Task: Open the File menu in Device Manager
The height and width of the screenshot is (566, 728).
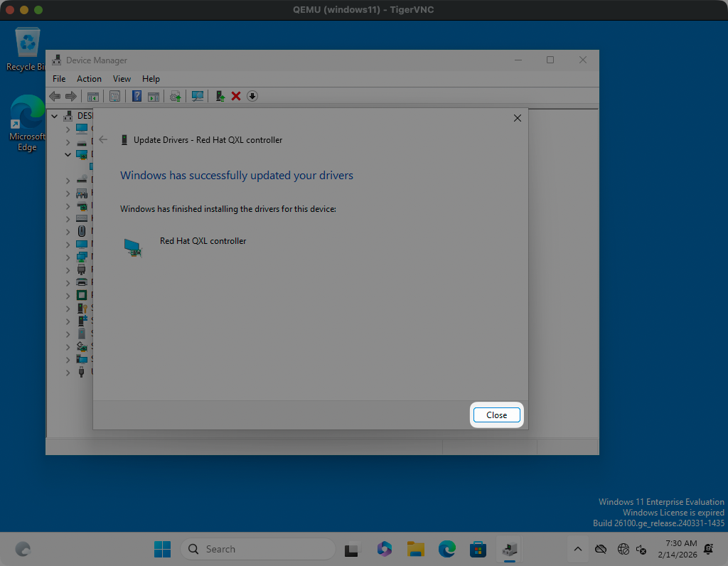Action: point(59,79)
